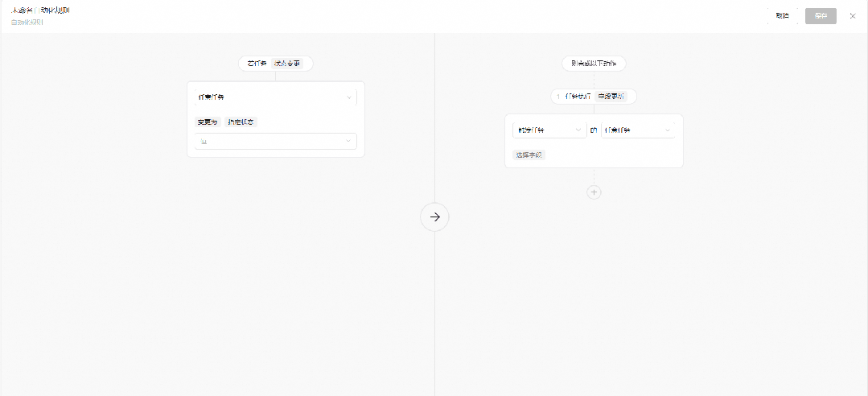Image resolution: width=868 pixels, height=396 pixels.
Task: Open the 触发任务 dropdown in action card
Action: click(549, 130)
